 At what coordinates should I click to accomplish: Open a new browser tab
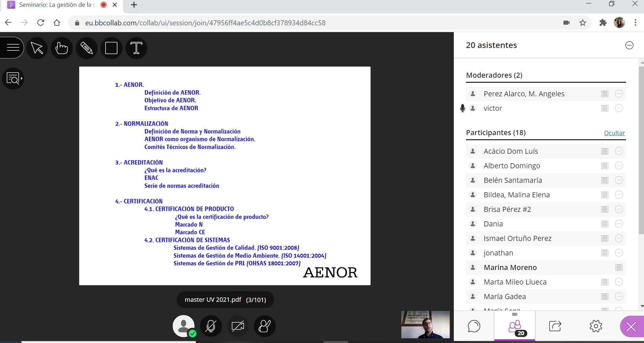[134, 5]
